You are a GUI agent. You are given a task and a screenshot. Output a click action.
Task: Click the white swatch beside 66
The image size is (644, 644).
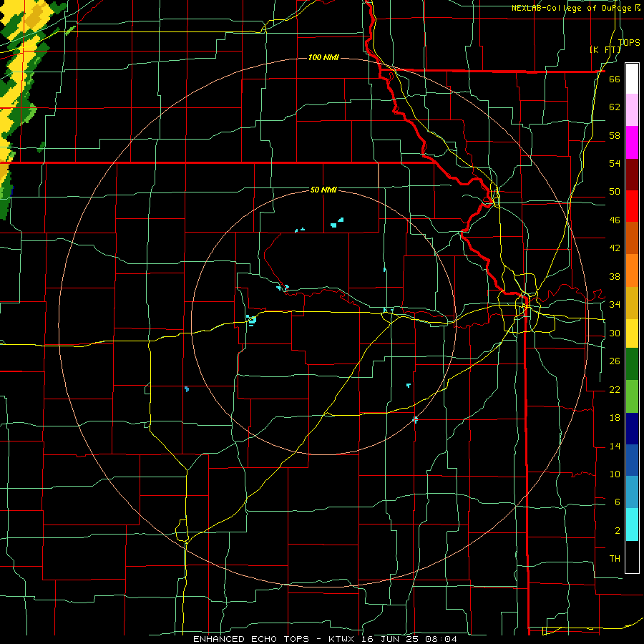[x=632, y=79]
